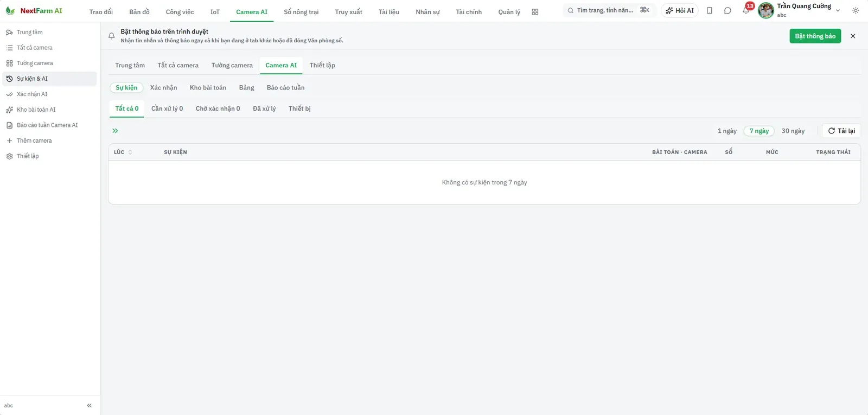Switch to the Thiết lập sub-tab
868x415 pixels.
[322, 65]
